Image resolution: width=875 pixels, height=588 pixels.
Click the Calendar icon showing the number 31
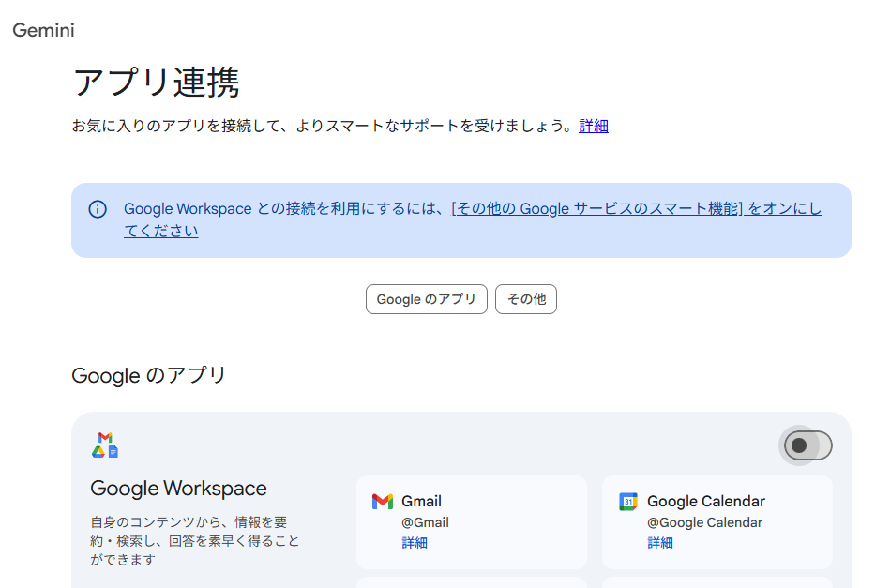pyautogui.click(x=628, y=501)
